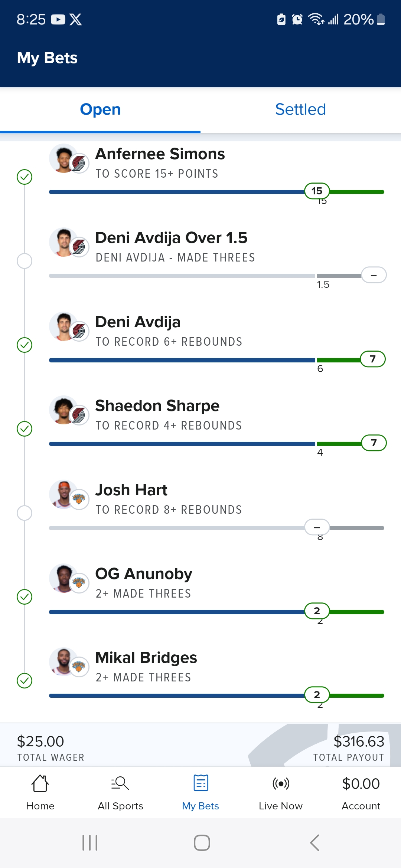Tap green checkmark beside Mikal Bridges
The height and width of the screenshot is (868, 401).
coord(25,681)
